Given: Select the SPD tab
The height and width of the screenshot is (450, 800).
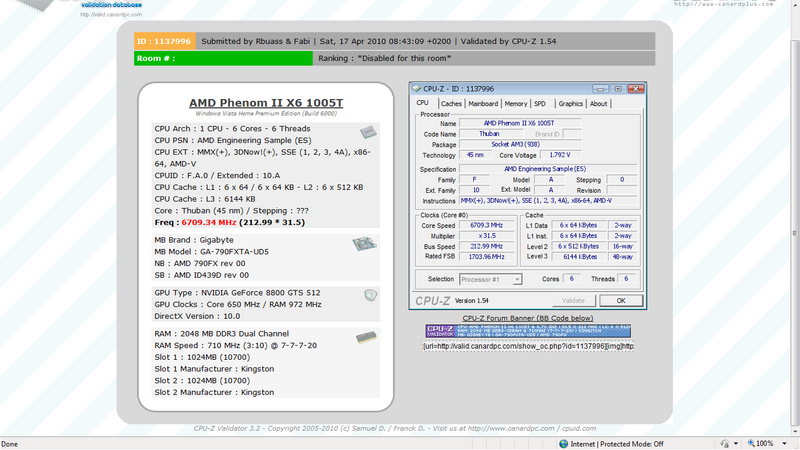Looking at the screenshot, I should tap(540, 103).
